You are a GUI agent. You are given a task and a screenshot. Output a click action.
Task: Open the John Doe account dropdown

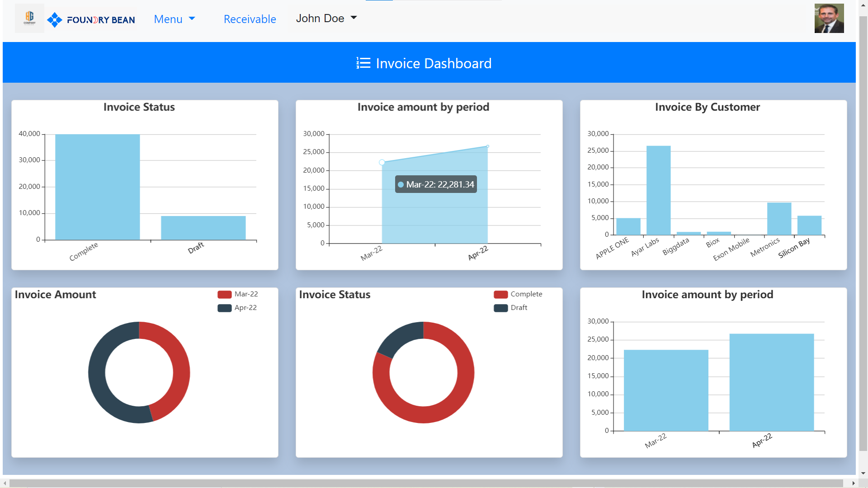point(326,18)
